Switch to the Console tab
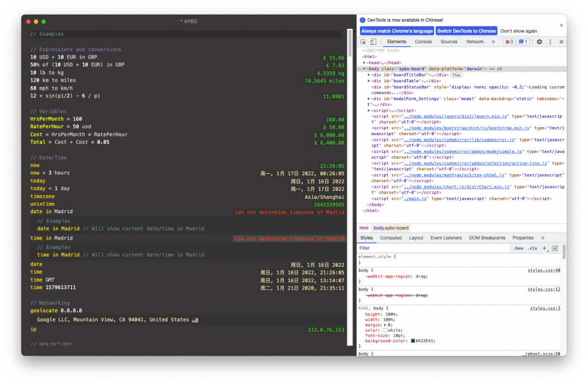Viewport: 588px width, 384px height. [423, 42]
